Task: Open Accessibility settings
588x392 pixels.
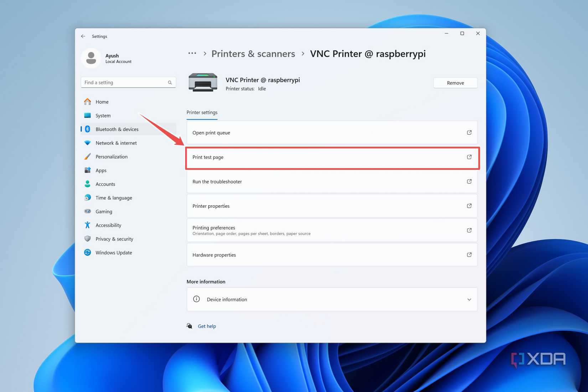Action: [x=129, y=225]
